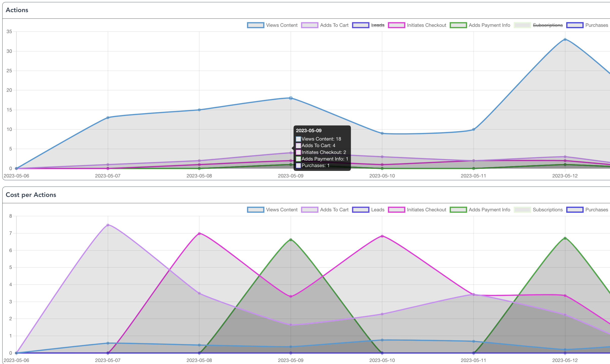Hide Initiates Checkout in Cost per Actions chart
Screen dimensions: 610x364
pyautogui.click(x=426, y=210)
